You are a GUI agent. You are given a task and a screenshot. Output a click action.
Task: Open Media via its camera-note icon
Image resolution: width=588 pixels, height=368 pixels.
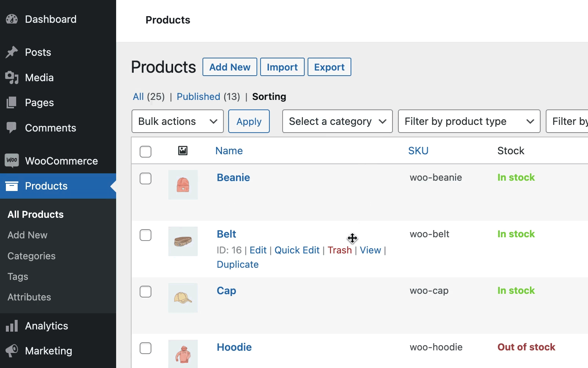12,77
